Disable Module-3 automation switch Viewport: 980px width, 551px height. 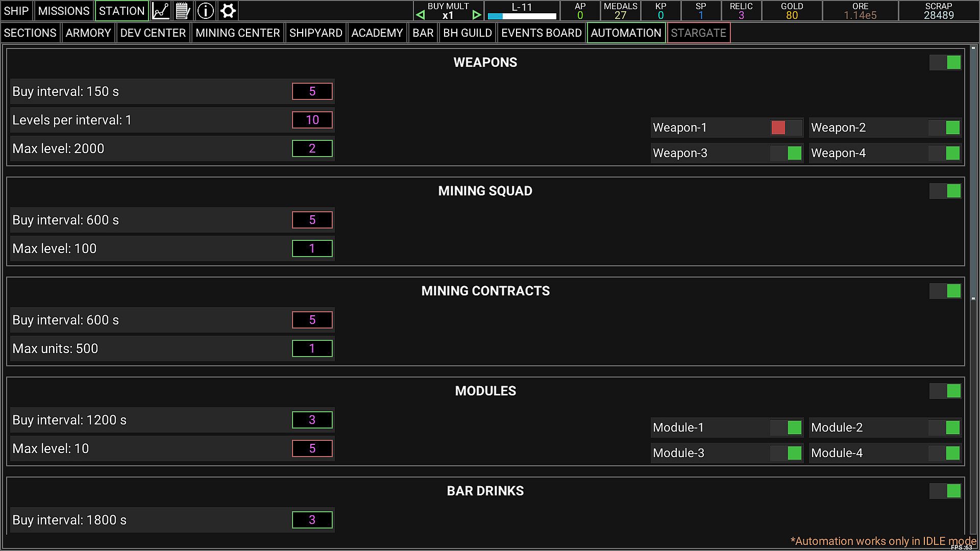click(x=786, y=453)
